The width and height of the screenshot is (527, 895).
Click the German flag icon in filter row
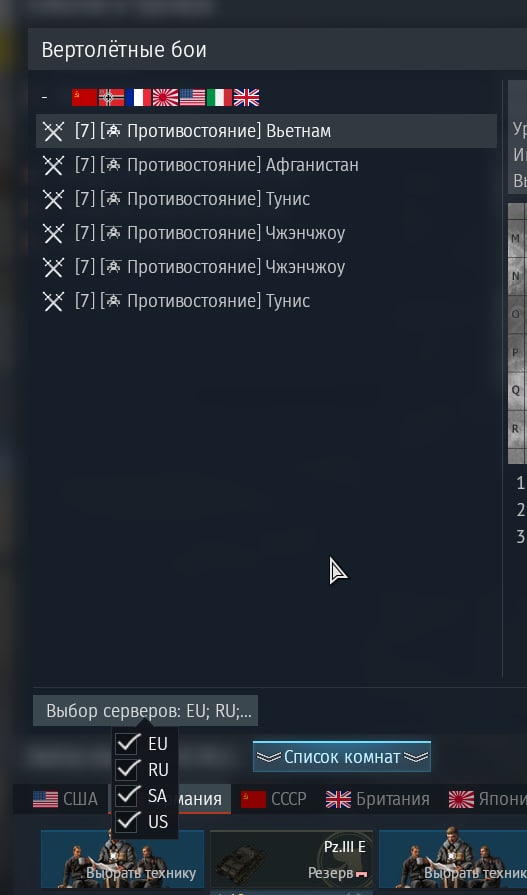coord(111,98)
